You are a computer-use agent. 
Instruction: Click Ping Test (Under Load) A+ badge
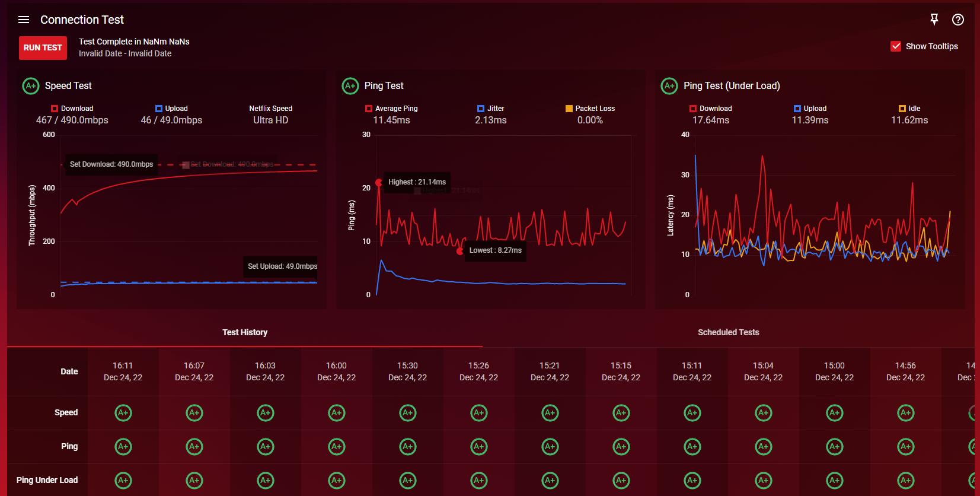[669, 86]
